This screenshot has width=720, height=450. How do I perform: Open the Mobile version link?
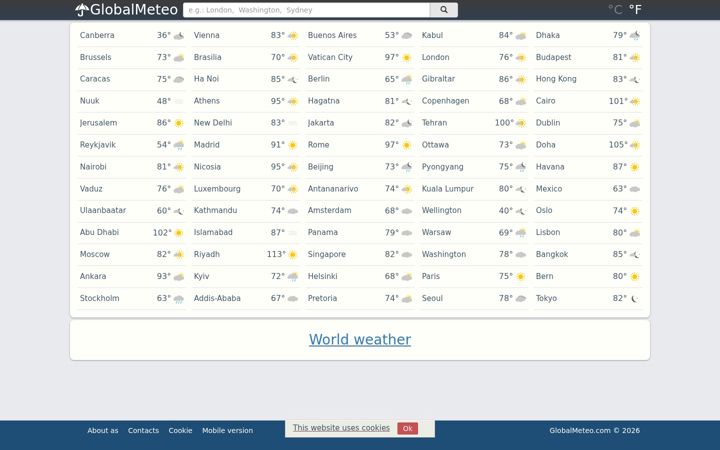point(227,430)
